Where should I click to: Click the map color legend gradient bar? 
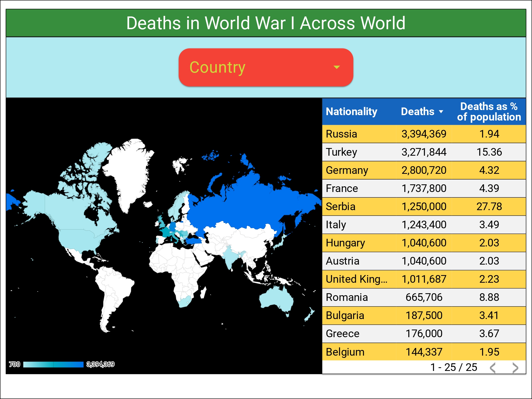point(53,364)
